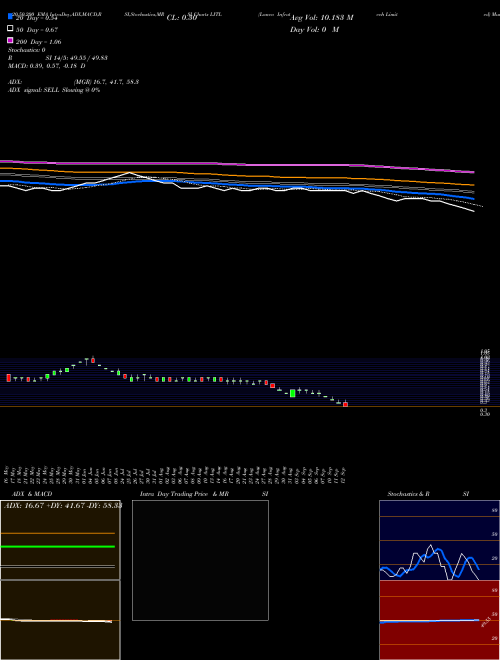Click the blue 20 Day legend swatch
Screen dimensions: 500x660
coord(10,16)
